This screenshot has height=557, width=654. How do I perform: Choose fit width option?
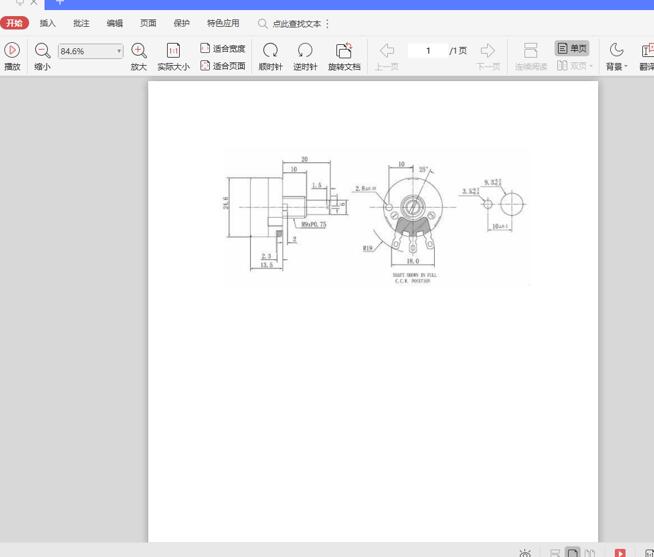[222, 48]
